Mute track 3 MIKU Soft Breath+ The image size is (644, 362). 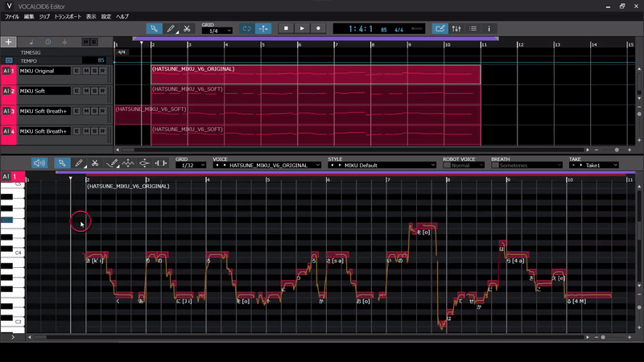[86, 111]
